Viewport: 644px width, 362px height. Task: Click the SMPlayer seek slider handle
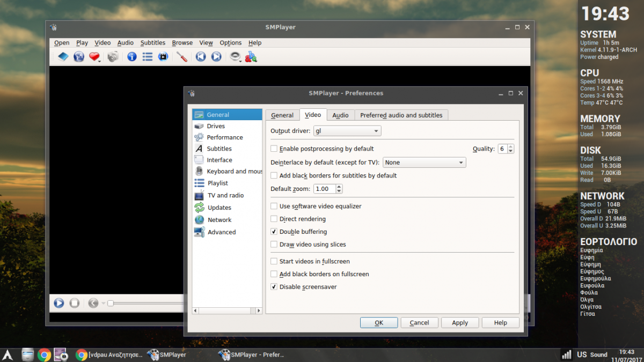tap(110, 304)
